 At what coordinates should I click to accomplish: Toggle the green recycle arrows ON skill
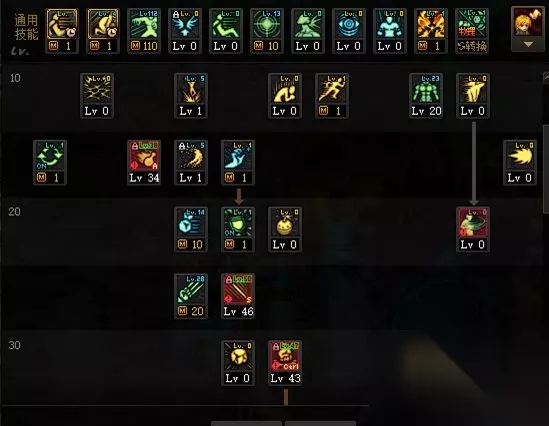pyautogui.click(x=50, y=162)
